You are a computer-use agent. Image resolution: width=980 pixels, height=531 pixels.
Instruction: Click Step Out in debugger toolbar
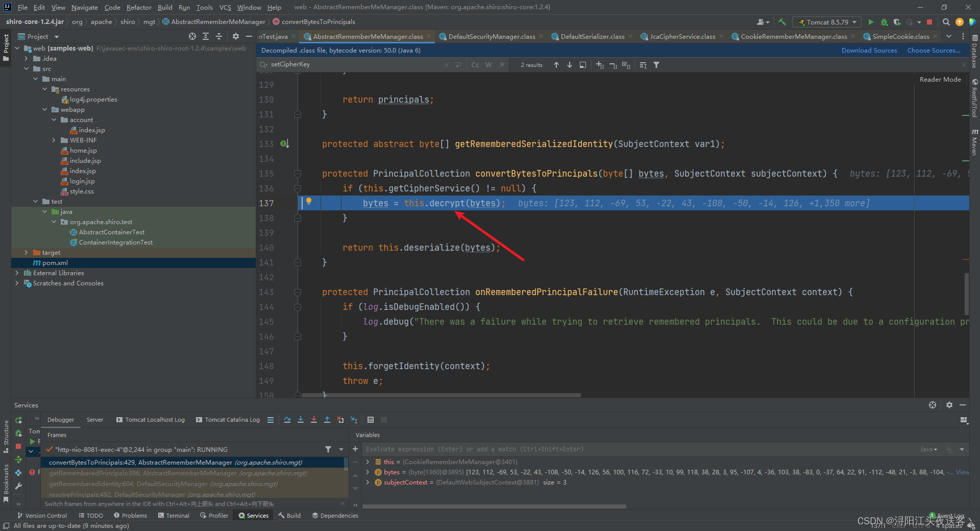tap(327, 420)
